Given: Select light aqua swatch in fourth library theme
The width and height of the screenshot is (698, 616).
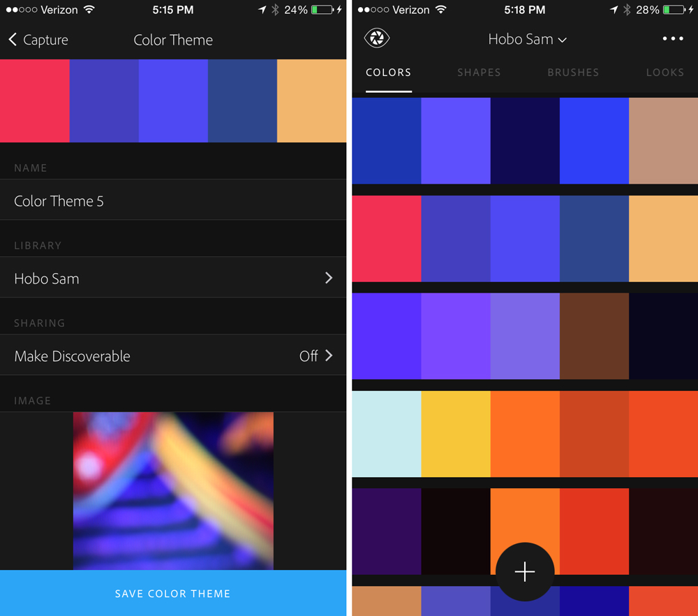Looking at the screenshot, I should click(x=387, y=434).
